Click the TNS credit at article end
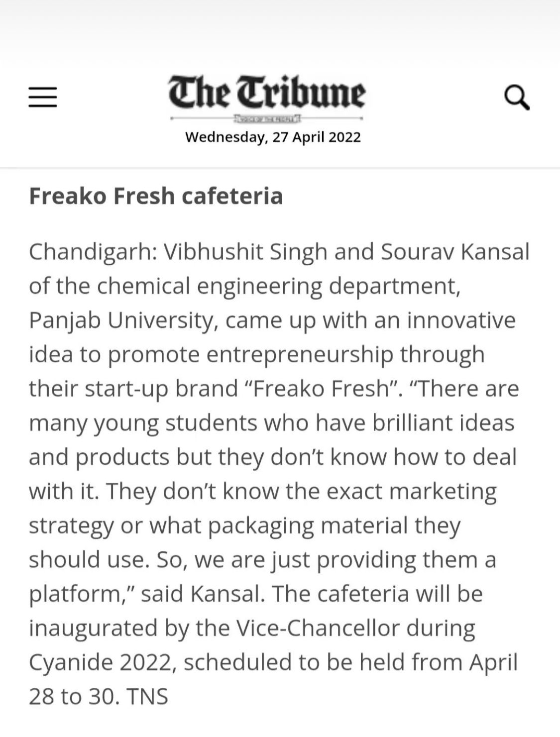Image resolution: width=560 pixels, height=737 pixels. [x=148, y=696]
